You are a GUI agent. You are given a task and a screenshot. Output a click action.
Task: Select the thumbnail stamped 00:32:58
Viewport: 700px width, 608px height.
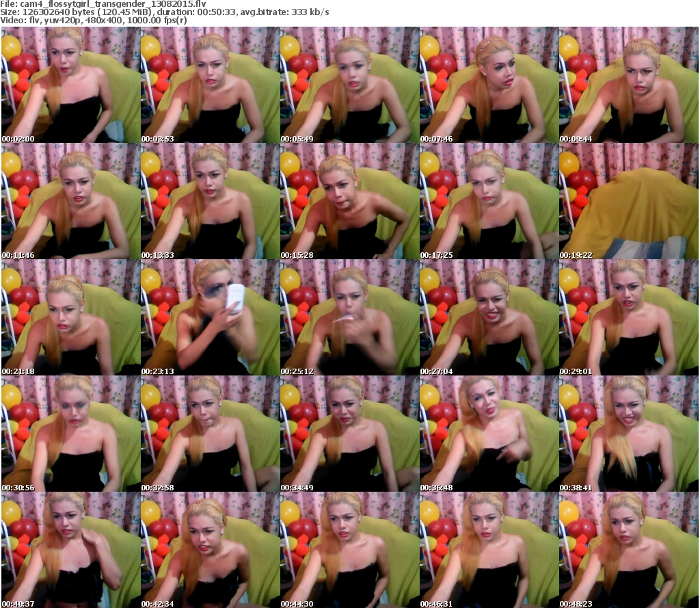pos(211,434)
